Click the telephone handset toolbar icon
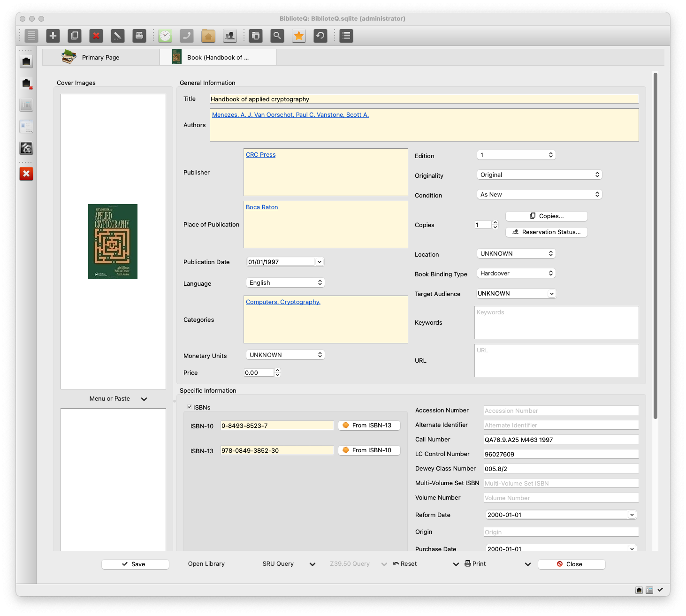 187,36
